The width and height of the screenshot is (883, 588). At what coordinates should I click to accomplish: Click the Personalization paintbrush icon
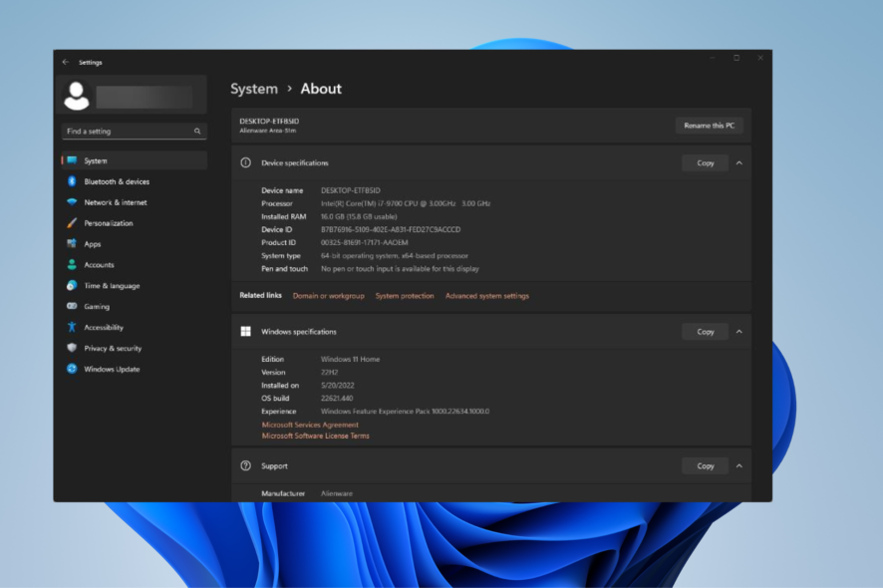(72, 223)
